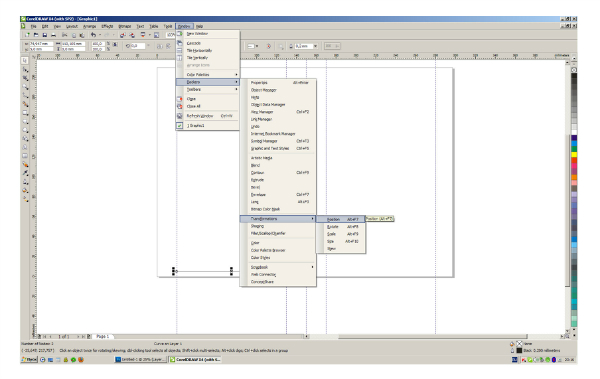Image resolution: width=600 pixels, height=379 pixels.
Task: Select Envelope docker entry
Action: 278,194
